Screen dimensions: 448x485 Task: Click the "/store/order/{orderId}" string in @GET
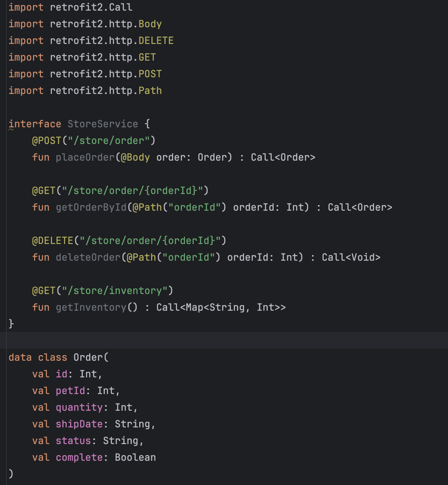pyautogui.click(x=132, y=191)
